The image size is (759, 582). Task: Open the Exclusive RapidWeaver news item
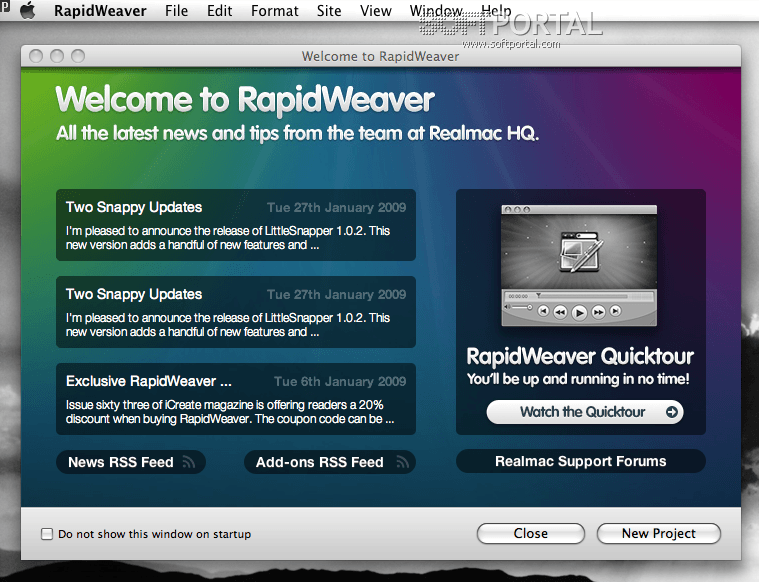[236, 399]
